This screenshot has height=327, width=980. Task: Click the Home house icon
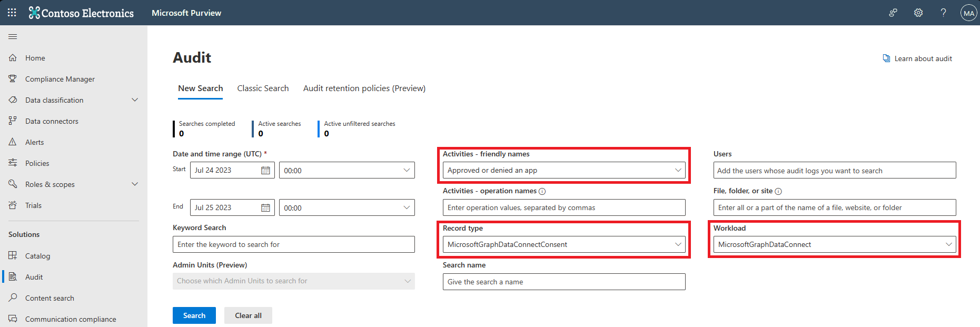(13, 58)
